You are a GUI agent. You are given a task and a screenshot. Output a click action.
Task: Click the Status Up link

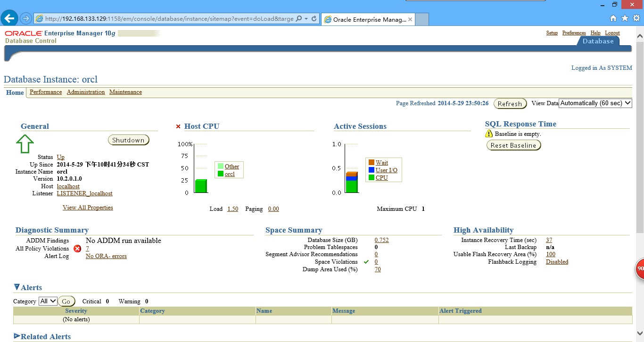click(61, 157)
